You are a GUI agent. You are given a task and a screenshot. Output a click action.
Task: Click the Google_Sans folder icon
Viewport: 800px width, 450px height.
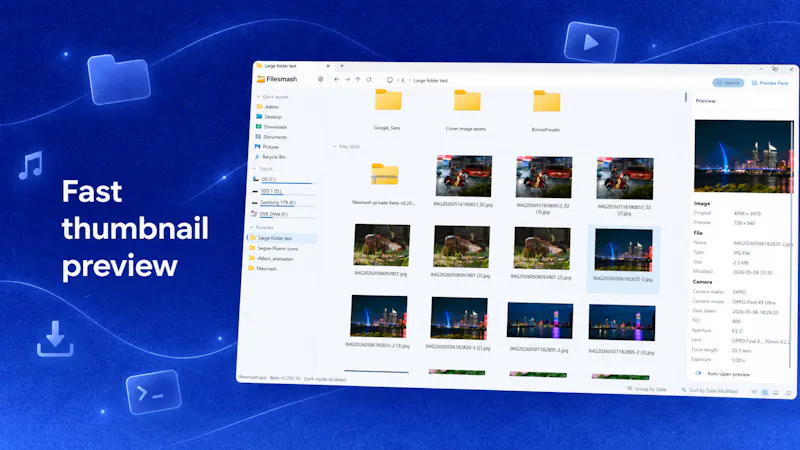coord(388,101)
